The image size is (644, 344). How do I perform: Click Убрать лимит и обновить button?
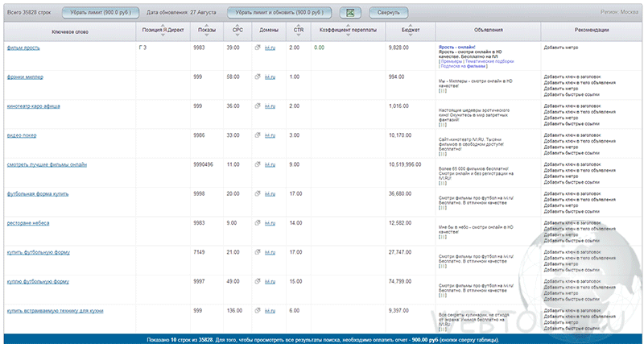[279, 13]
